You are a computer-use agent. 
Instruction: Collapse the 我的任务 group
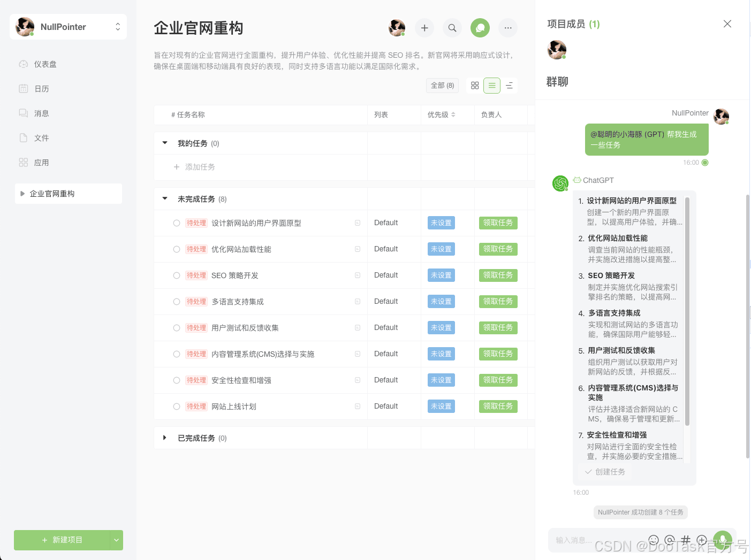tap(165, 143)
